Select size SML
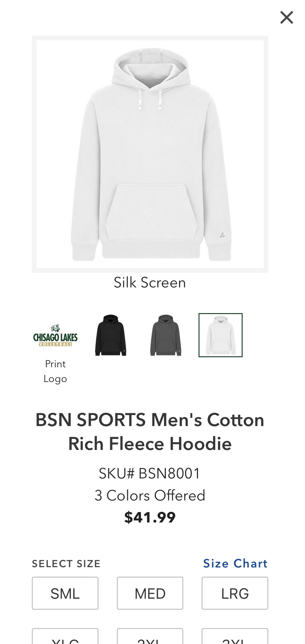 pos(65,593)
